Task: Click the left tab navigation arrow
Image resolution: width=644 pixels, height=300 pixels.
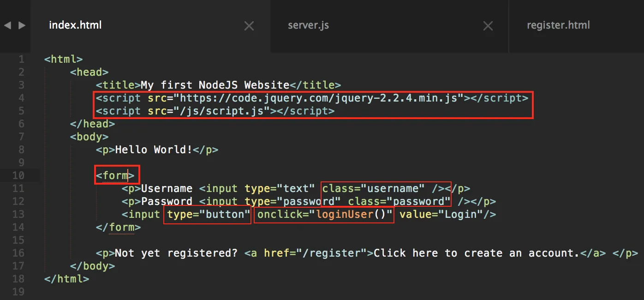Action: [7, 25]
